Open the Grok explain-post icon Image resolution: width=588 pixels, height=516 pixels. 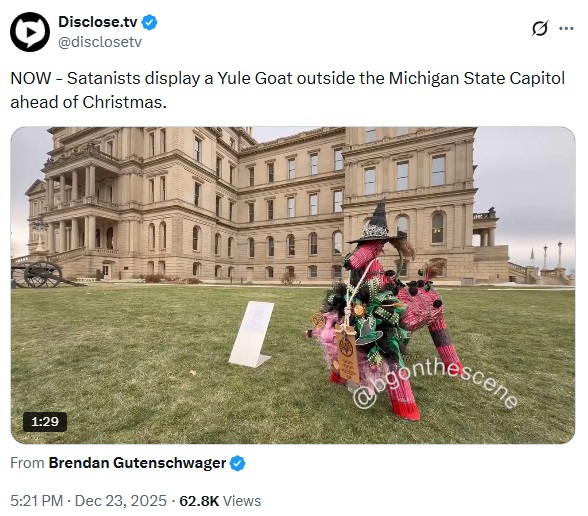(540, 28)
